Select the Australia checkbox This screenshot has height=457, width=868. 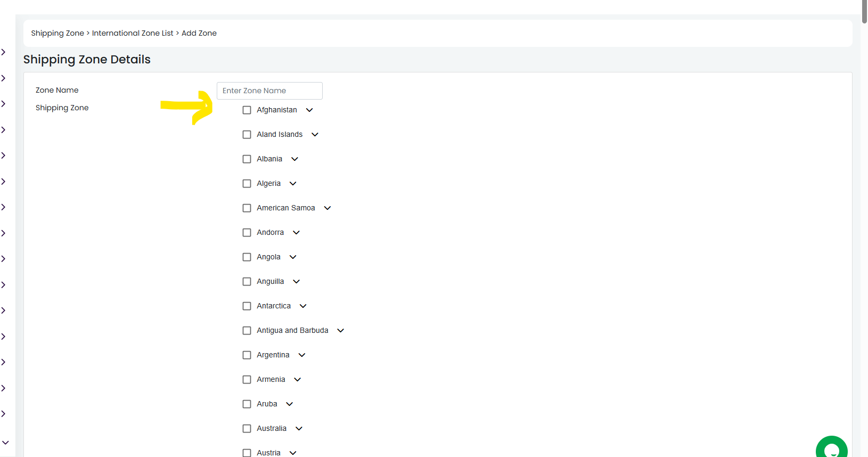point(247,429)
